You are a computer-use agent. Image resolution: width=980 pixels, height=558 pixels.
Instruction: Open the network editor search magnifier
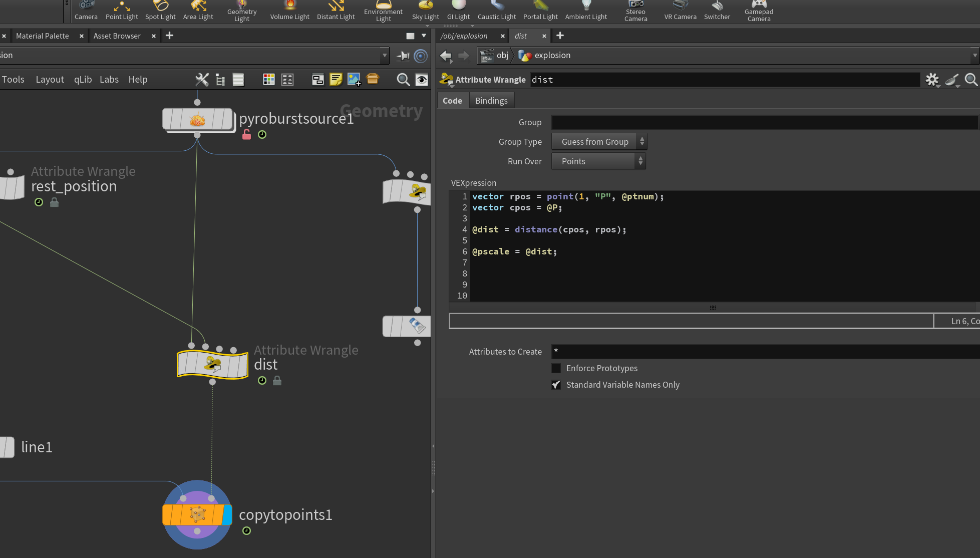[x=403, y=80]
